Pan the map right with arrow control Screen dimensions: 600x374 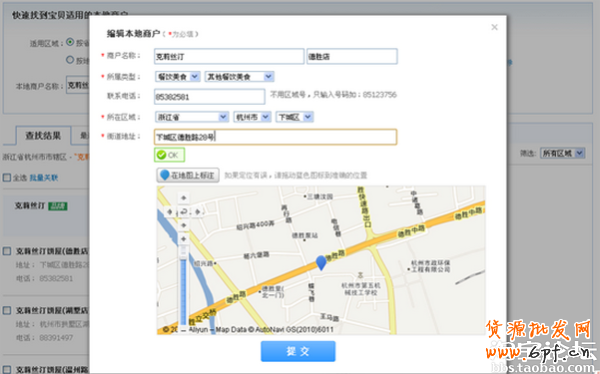pos(197,212)
